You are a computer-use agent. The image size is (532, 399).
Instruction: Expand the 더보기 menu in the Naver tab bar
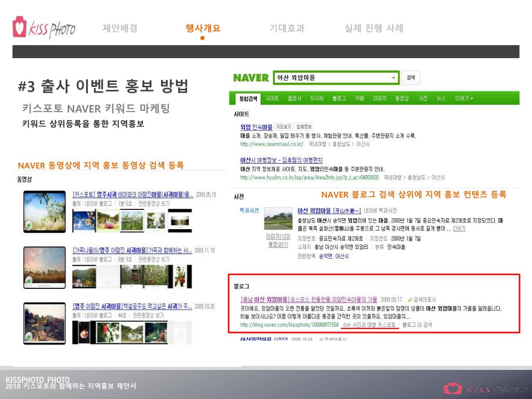464,98
